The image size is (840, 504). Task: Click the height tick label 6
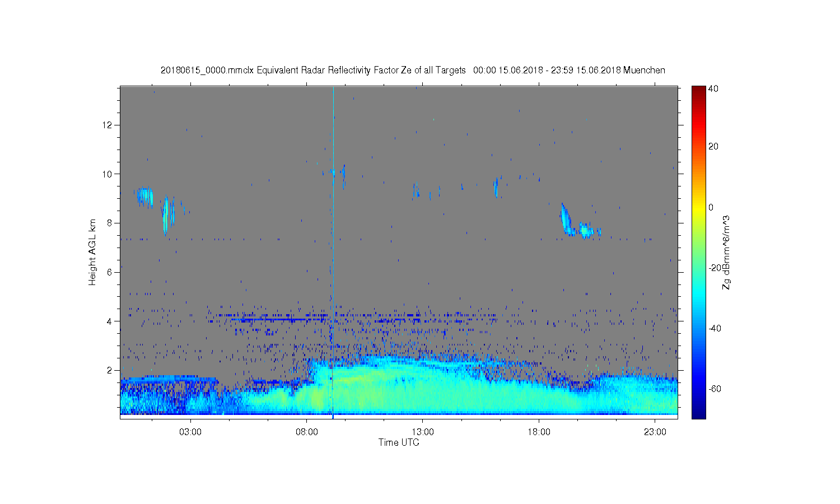point(110,272)
